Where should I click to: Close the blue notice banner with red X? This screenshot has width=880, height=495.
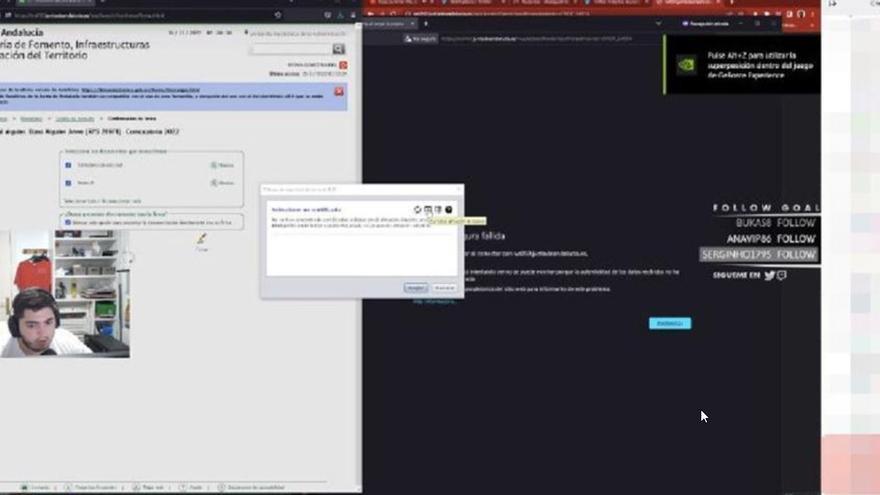(339, 91)
